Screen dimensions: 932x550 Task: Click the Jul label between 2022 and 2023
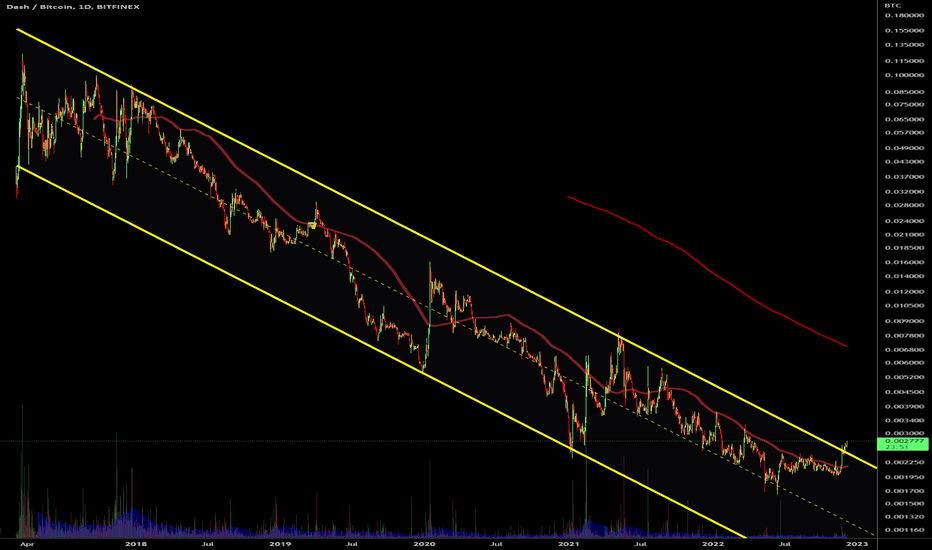click(785, 543)
